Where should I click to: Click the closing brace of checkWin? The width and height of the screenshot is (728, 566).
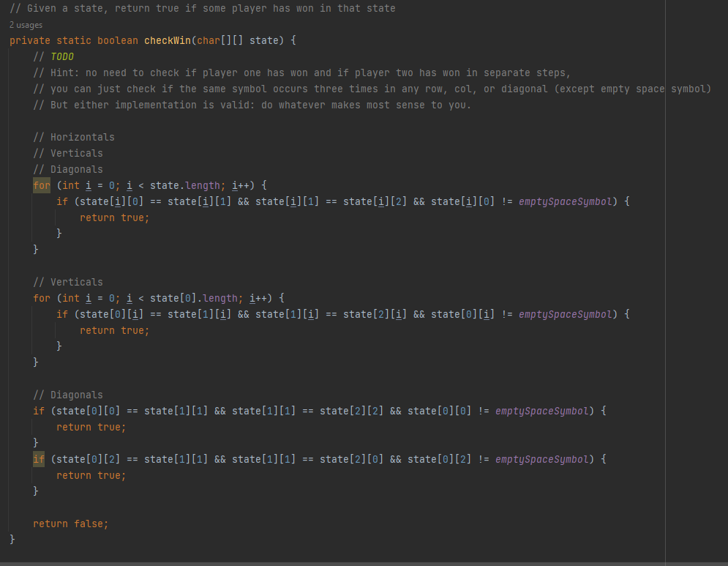click(x=12, y=539)
